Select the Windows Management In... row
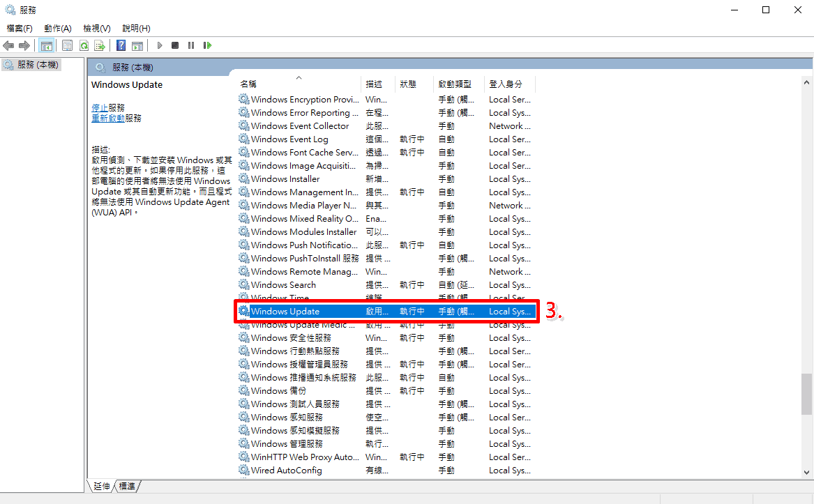814x504 pixels. [386, 192]
